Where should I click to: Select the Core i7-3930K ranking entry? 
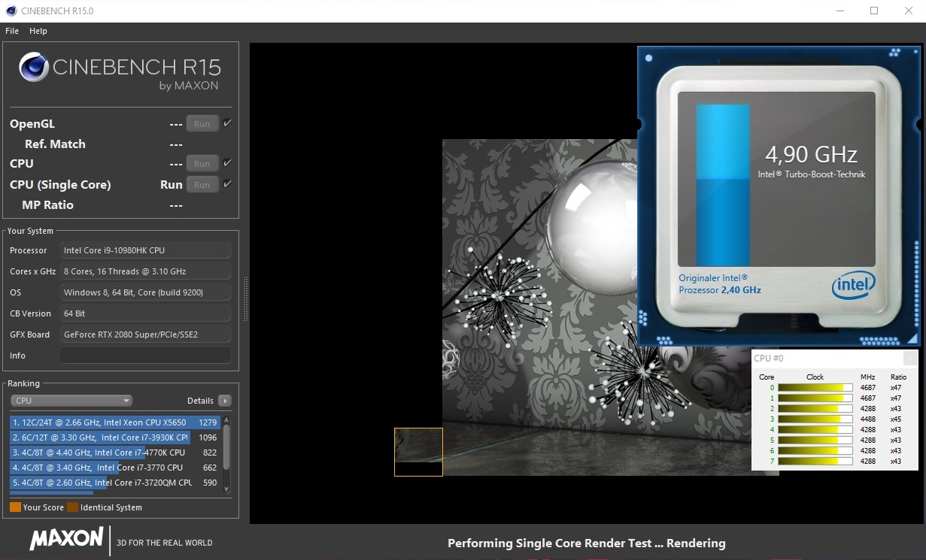pyautogui.click(x=115, y=437)
